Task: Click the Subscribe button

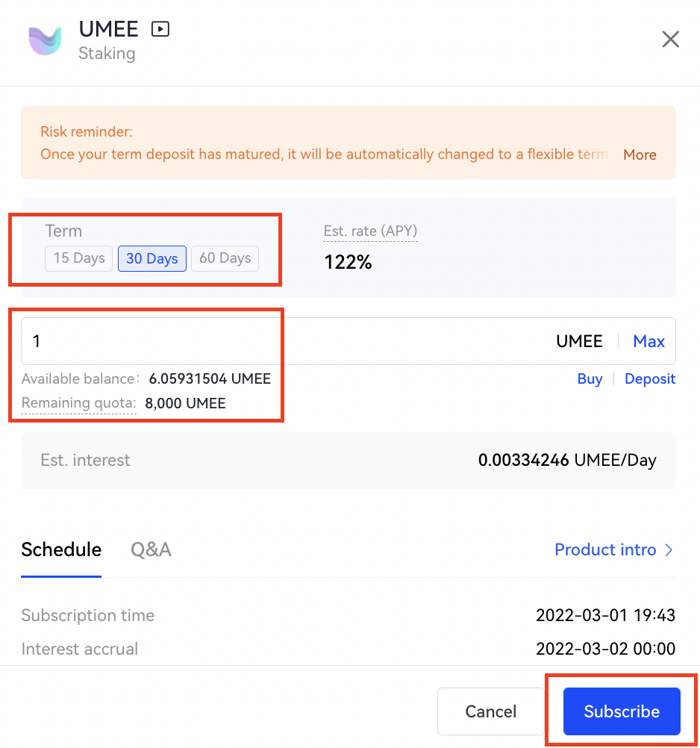Action: pyautogui.click(x=622, y=711)
